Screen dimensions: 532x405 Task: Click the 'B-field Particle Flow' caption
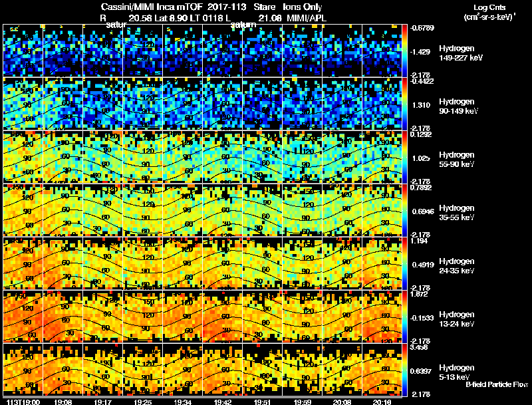point(497,384)
